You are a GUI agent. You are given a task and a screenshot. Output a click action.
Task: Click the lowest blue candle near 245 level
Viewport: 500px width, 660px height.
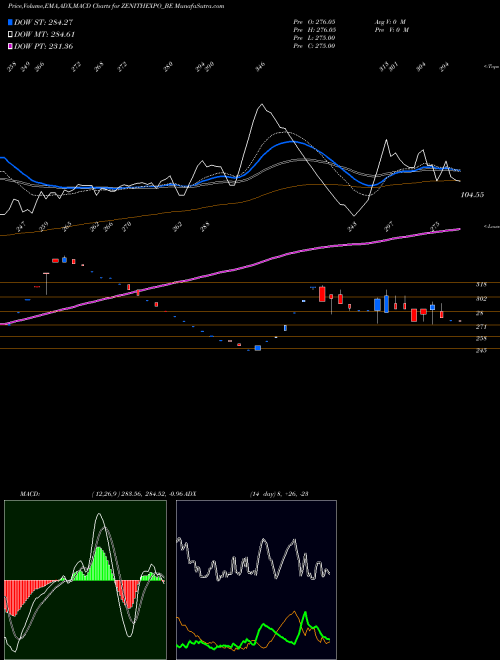coord(258,348)
